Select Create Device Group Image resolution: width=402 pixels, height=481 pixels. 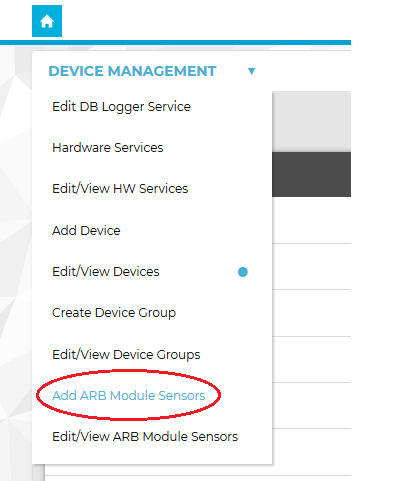tap(114, 313)
